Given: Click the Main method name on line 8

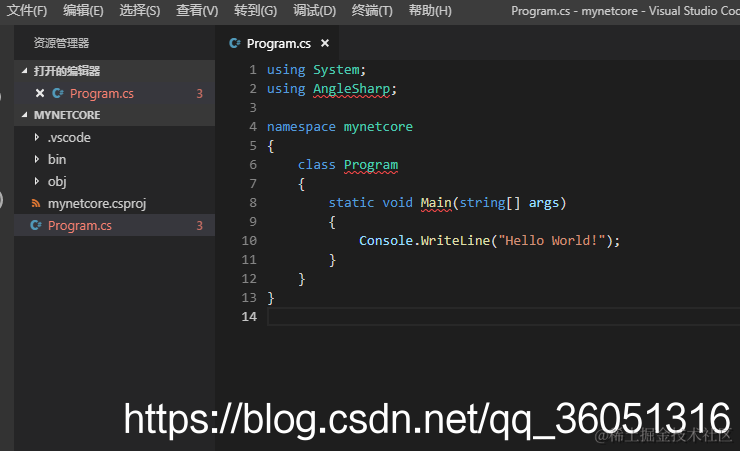Looking at the screenshot, I should coord(436,202).
